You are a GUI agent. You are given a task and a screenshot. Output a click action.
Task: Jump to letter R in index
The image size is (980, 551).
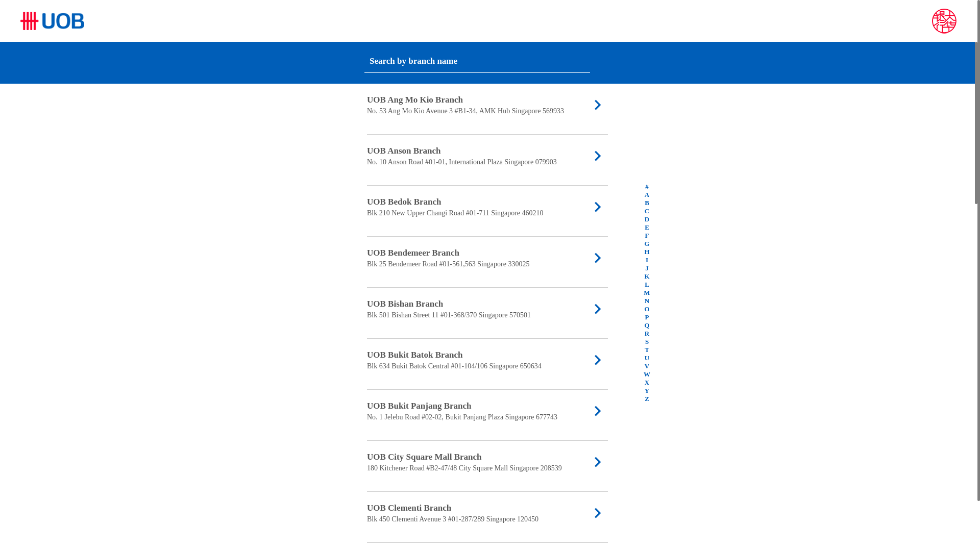tap(647, 334)
